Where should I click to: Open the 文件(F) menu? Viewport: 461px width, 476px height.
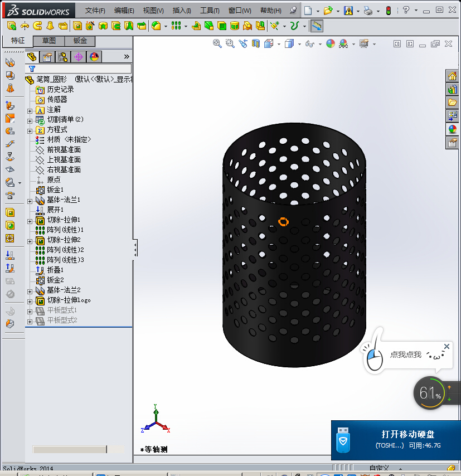pos(95,11)
